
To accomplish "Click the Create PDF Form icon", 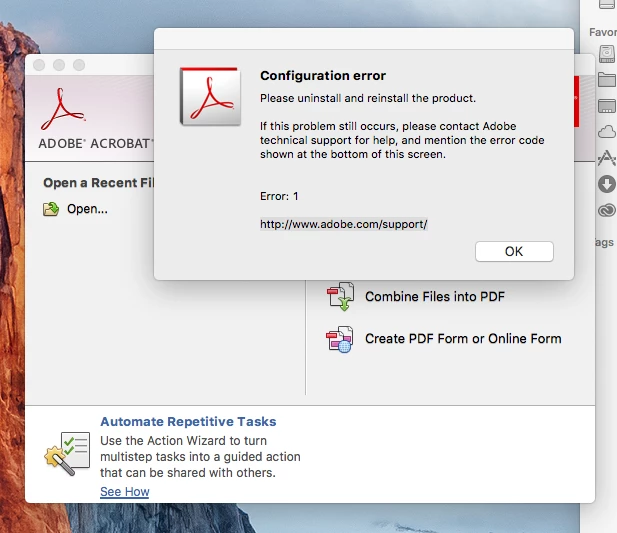I will (340, 339).
